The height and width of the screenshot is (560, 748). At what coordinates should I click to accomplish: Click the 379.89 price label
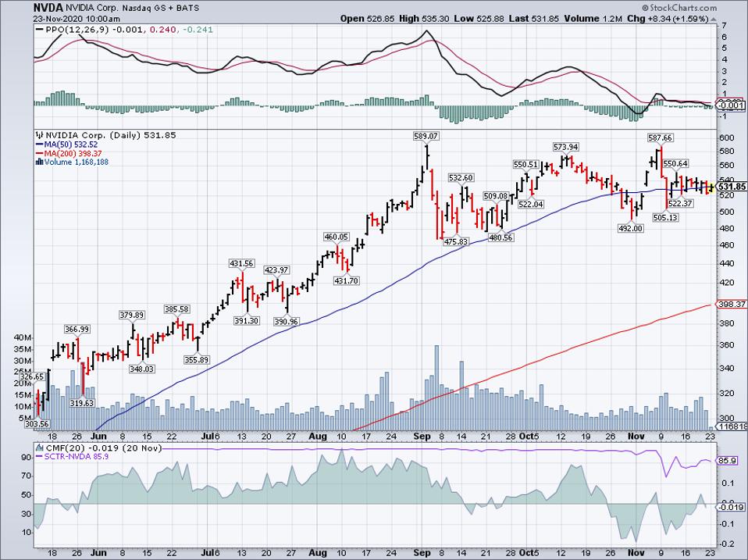click(132, 315)
